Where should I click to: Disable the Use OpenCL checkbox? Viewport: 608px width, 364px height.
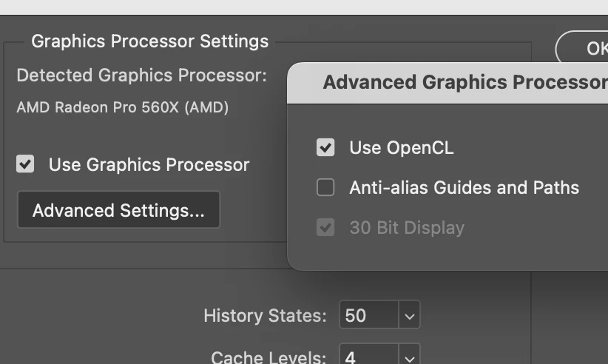325,147
